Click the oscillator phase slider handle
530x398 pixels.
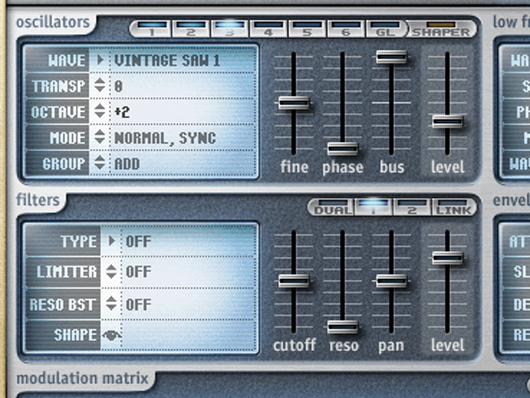point(343,148)
